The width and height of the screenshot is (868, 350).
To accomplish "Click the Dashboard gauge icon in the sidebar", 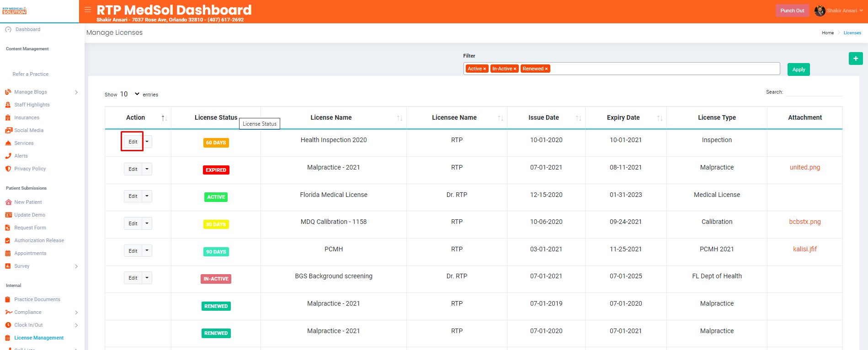I will click(8, 29).
